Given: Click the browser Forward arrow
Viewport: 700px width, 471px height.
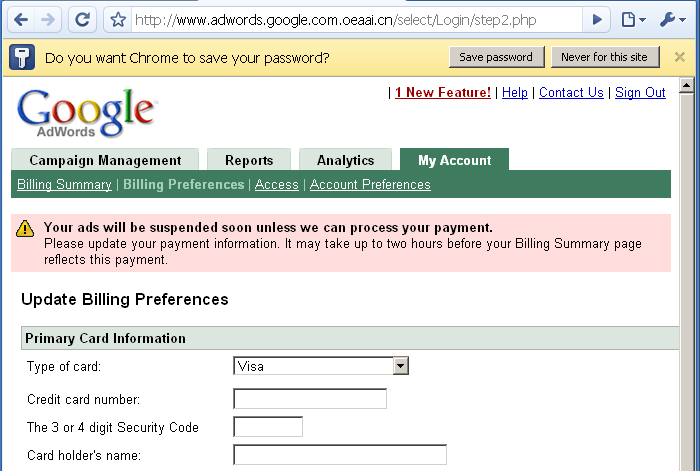Looking at the screenshot, I should pos(48,19).
